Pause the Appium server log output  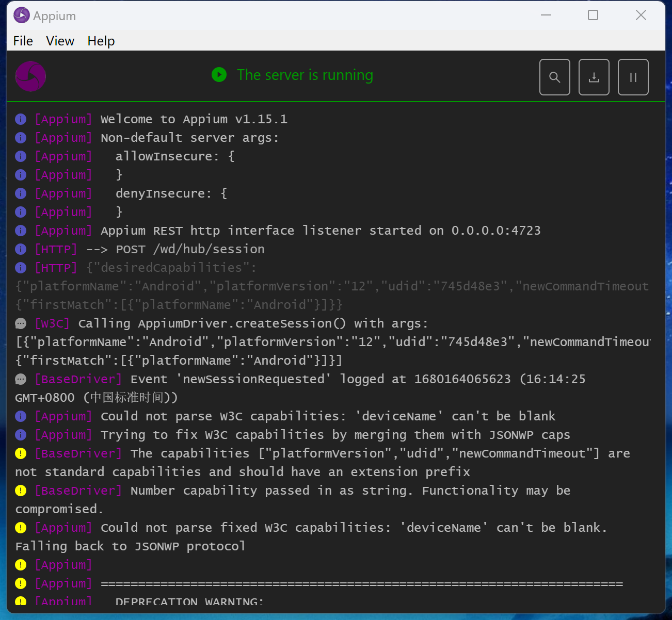633,77
